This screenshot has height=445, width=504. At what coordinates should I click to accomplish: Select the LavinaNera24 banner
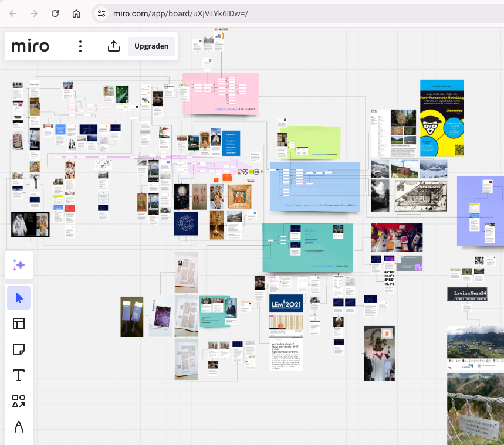tap(475, 294)
